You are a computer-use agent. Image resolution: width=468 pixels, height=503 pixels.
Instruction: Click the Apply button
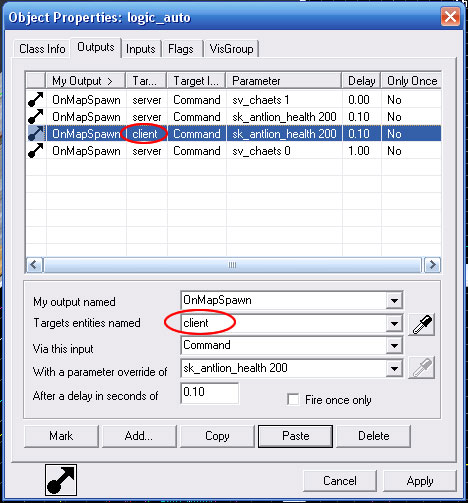420,481
